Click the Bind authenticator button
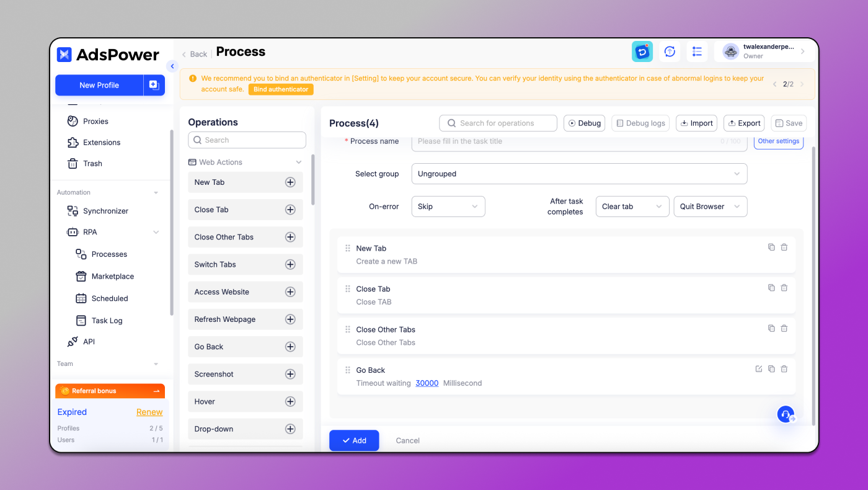Screen dimensions: 868x490 [281, 89]
